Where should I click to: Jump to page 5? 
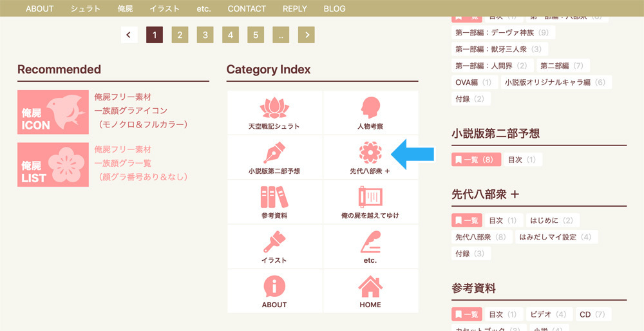point(256,35)
